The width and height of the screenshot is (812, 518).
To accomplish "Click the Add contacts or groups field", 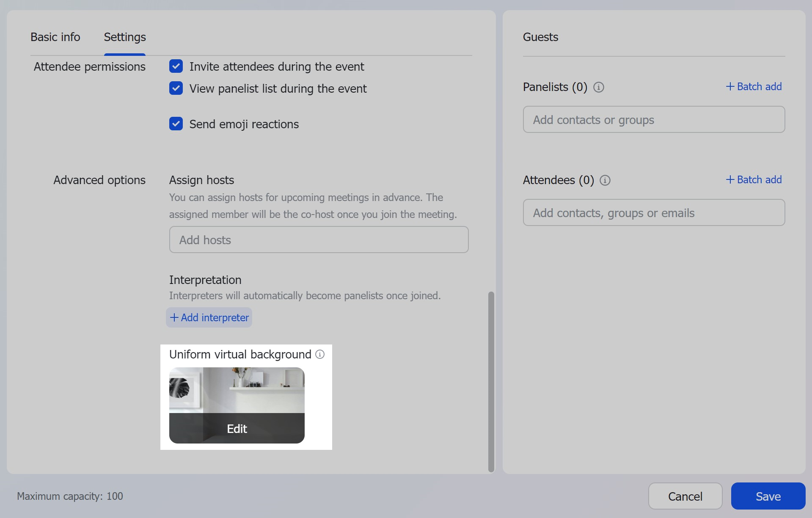I will pyautogui.click(x=654, y=120).
